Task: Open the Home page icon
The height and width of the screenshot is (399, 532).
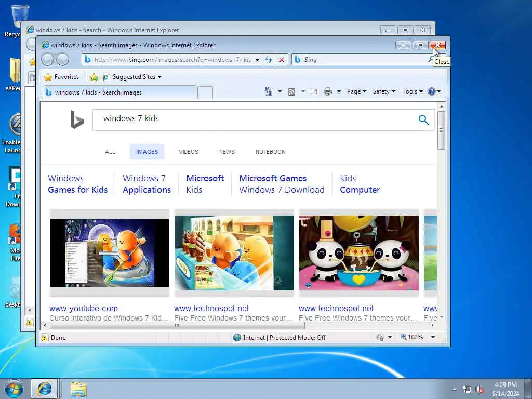Action: 269,91
